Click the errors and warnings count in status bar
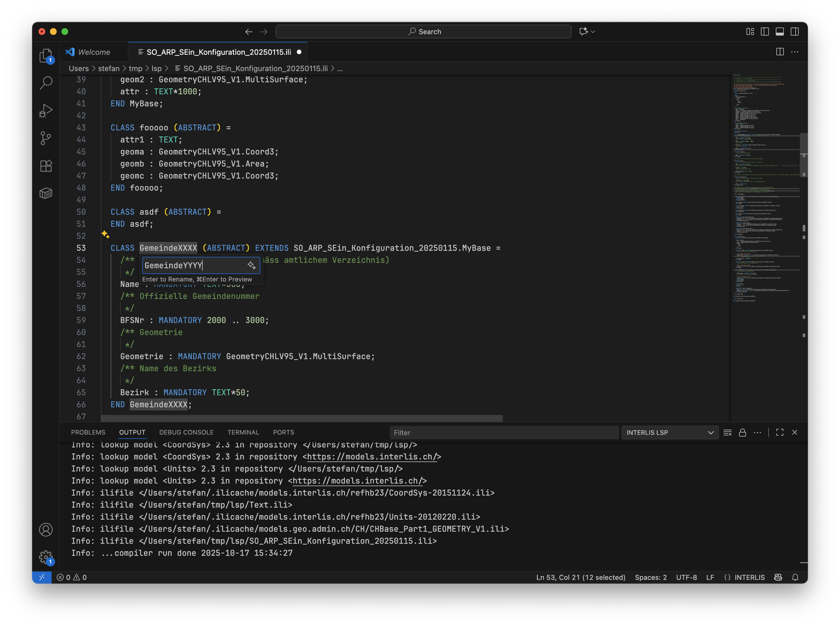840x626 pixels. (x=72, y=577)
